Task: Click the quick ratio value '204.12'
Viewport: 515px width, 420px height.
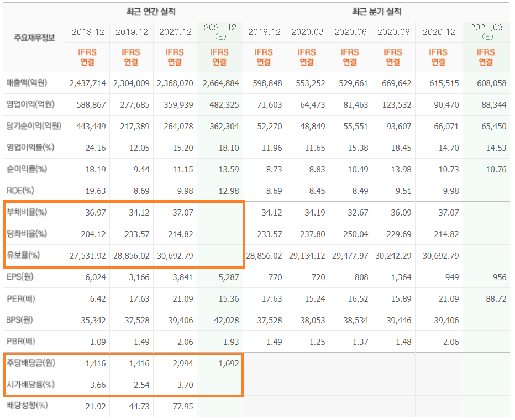Action: coord(93,234)
